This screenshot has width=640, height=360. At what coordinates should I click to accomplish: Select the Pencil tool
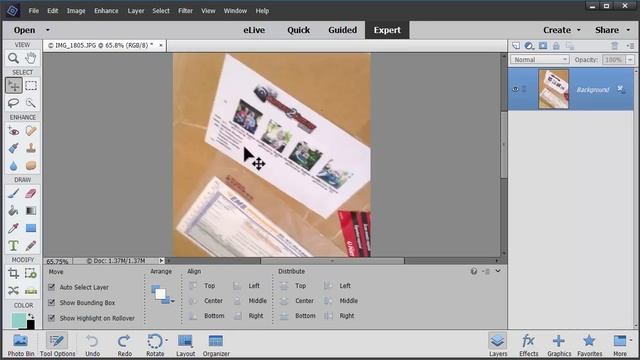coord(31,246)
